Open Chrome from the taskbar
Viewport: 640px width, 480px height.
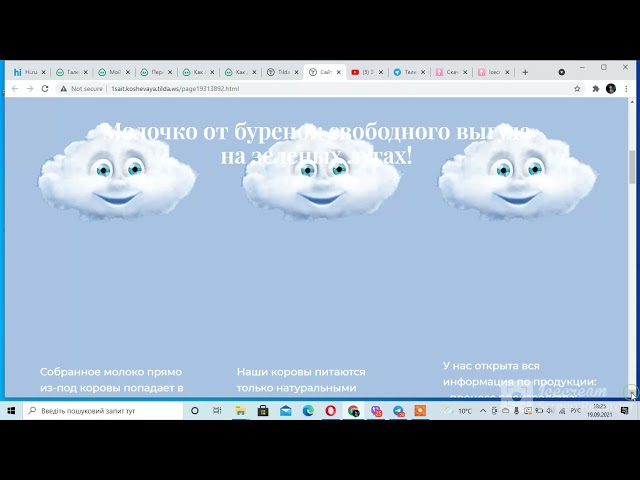(x=353, y=411)
